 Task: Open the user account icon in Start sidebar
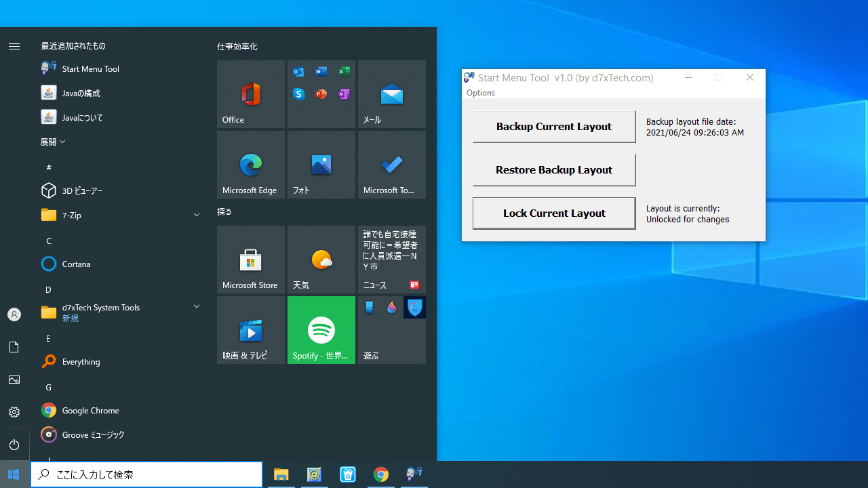coord(14,314)
